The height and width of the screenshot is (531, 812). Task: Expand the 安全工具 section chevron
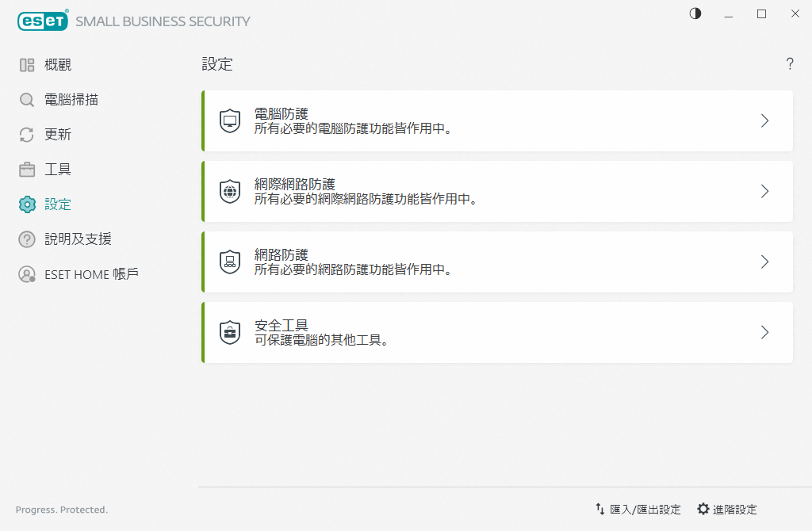click(x=764, y=332)
